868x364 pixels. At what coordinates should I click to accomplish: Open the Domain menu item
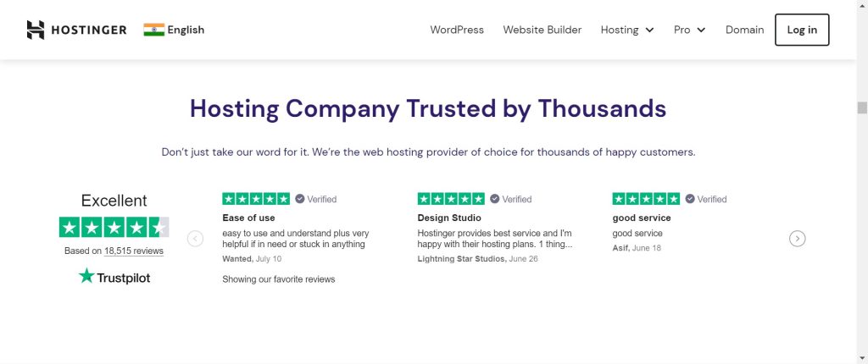[x=744, y=30]
